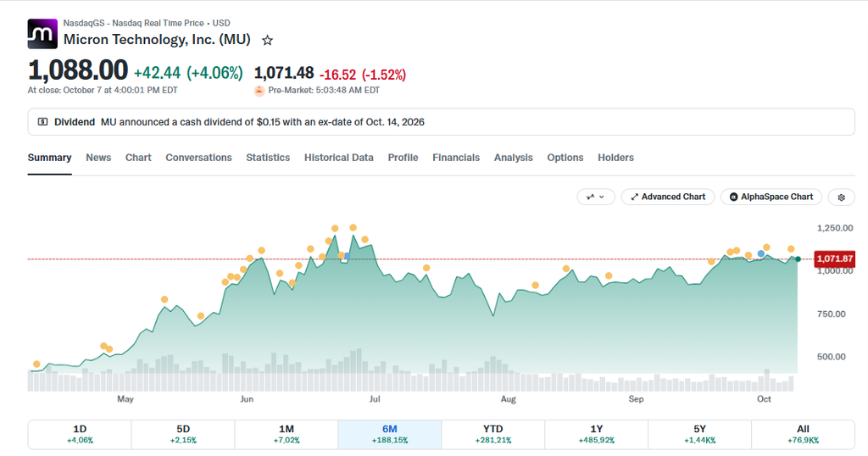Click the Aug label on the time axis
Image resolution: width=868 pixels, height=456 pixels.
coord(509,399)
